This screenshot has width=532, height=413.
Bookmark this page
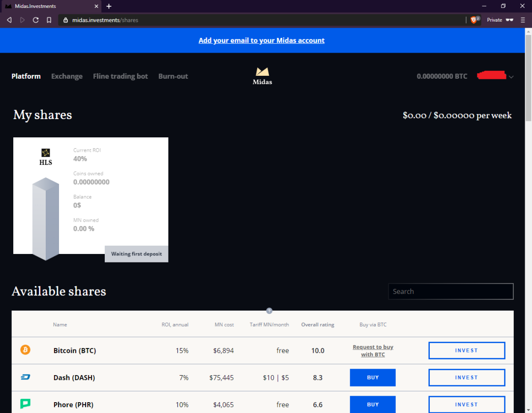tap(49, 20)
